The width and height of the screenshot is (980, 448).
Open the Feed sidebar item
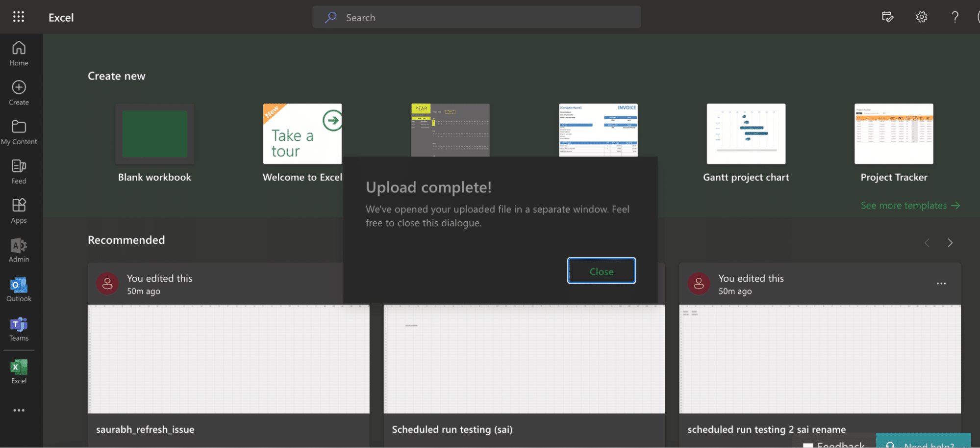click(x=19, y=171)
